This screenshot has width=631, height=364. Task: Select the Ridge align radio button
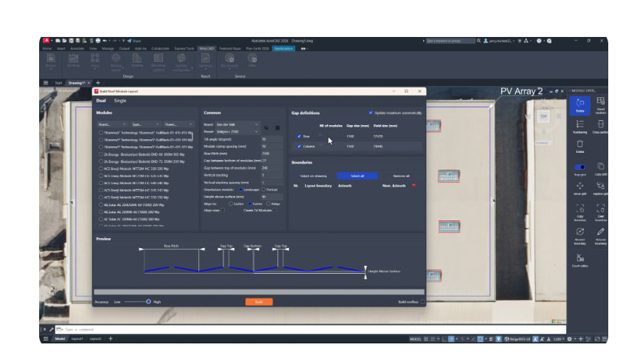point(268,204)
